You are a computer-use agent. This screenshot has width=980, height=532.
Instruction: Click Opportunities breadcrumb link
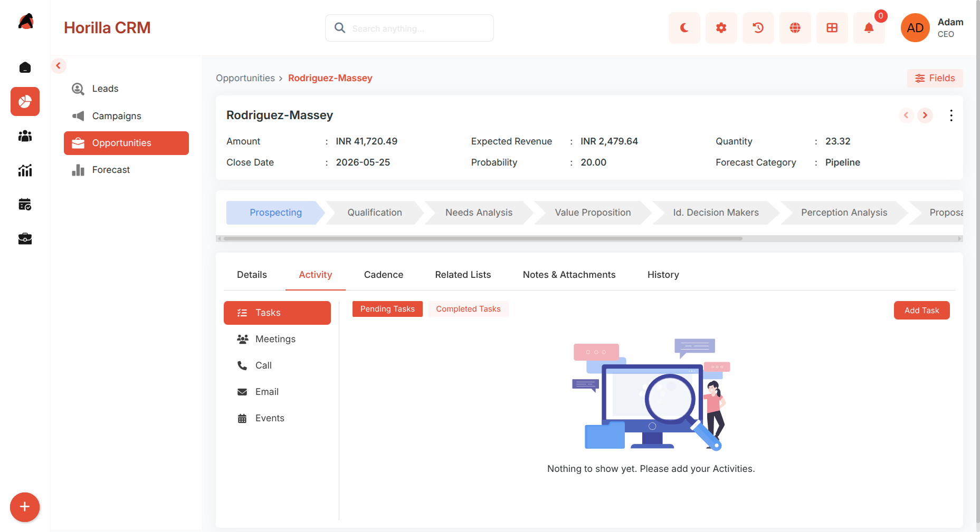[245, 78]
